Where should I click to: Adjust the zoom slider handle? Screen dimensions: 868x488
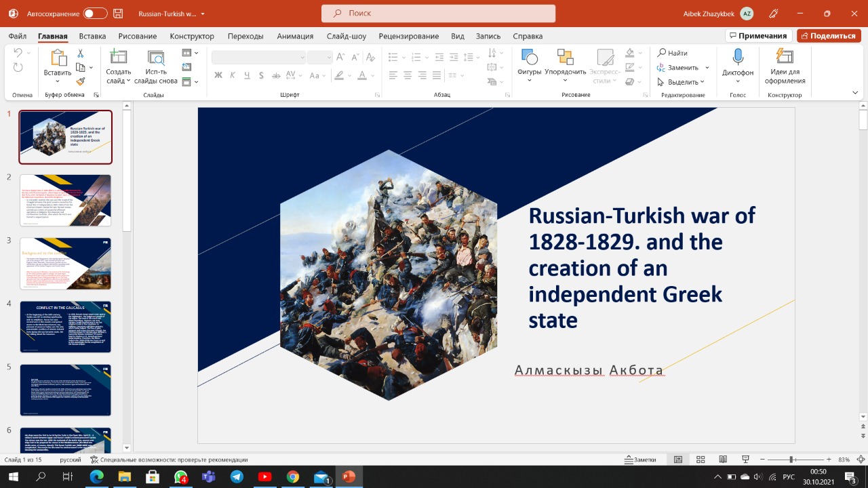pos(791,460)
